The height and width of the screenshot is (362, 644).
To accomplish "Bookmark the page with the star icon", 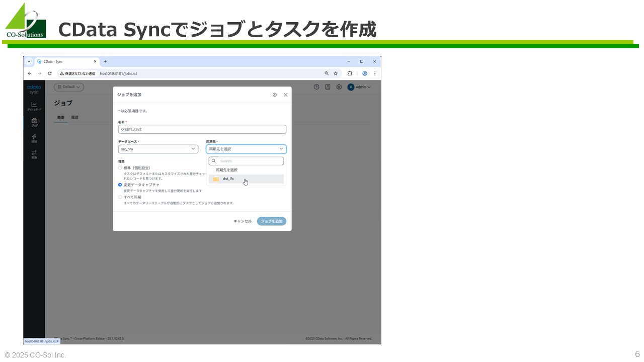I will pyautogui.click(x=336, y=73).
